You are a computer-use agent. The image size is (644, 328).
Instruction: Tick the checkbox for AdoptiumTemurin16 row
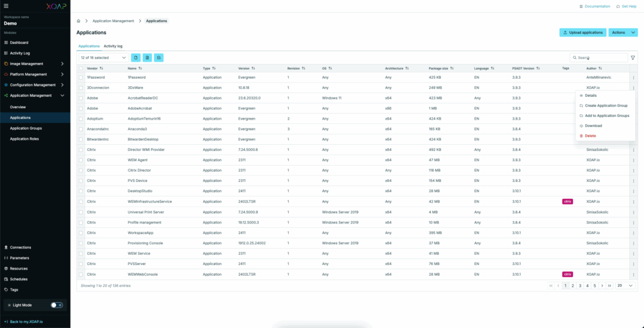click(x=81, y=118)
